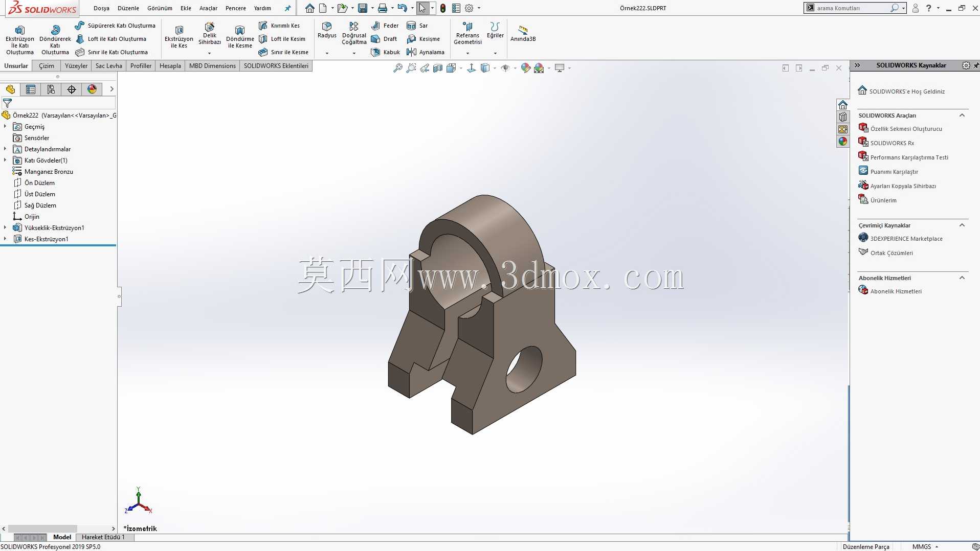The height and width of the screenshot is (551, 980).
Task: Select Döndürerek Katı Oluşturma tool
Action: click(x=55, y=39)
